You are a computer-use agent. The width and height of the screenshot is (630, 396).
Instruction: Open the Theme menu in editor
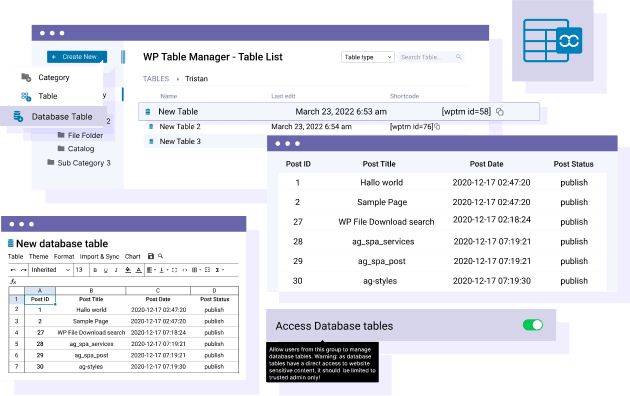click(39, 256)
